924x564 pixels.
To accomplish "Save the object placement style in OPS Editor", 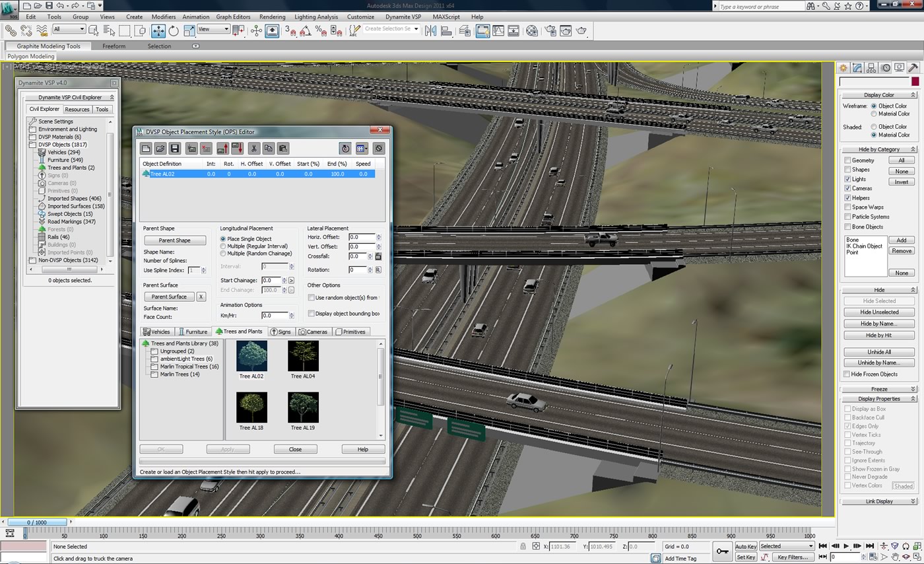I will pyautogui.click(x=175, y=149).
